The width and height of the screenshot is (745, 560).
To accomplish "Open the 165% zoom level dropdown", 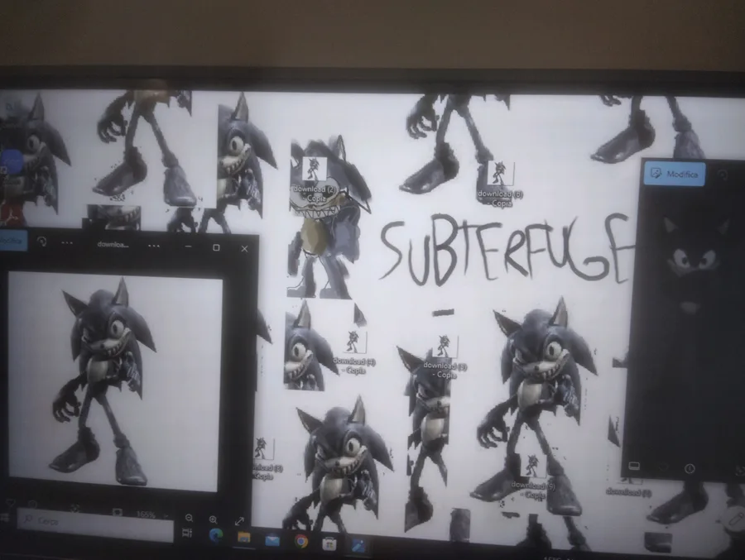I will point(151,515).
